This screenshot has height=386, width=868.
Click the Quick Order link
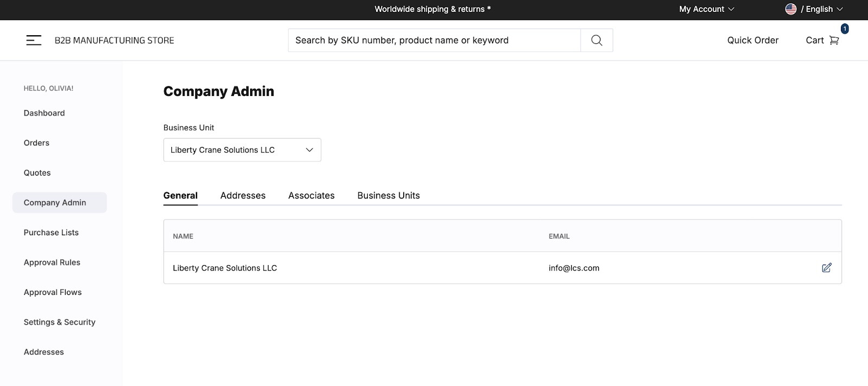point(752,40)
